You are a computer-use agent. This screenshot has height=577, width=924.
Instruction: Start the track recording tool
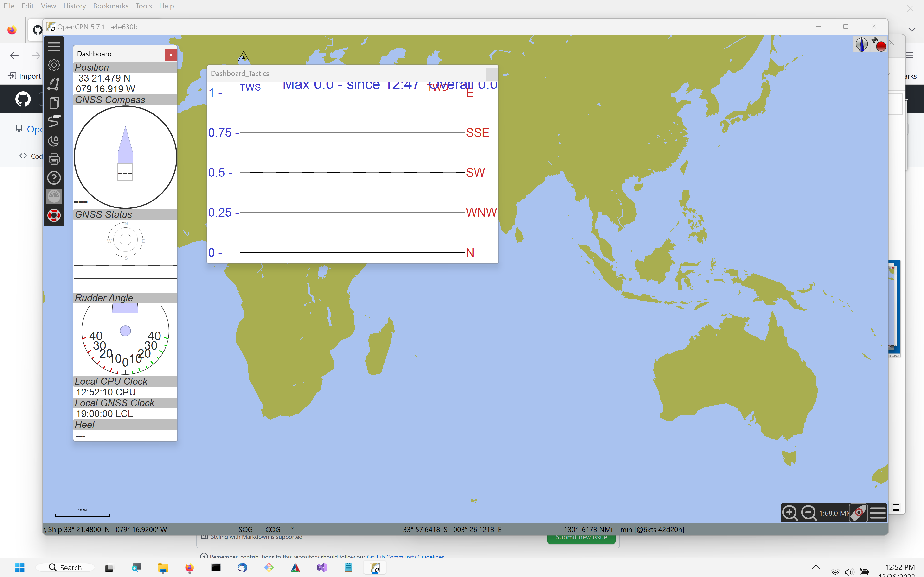point(54,121)
